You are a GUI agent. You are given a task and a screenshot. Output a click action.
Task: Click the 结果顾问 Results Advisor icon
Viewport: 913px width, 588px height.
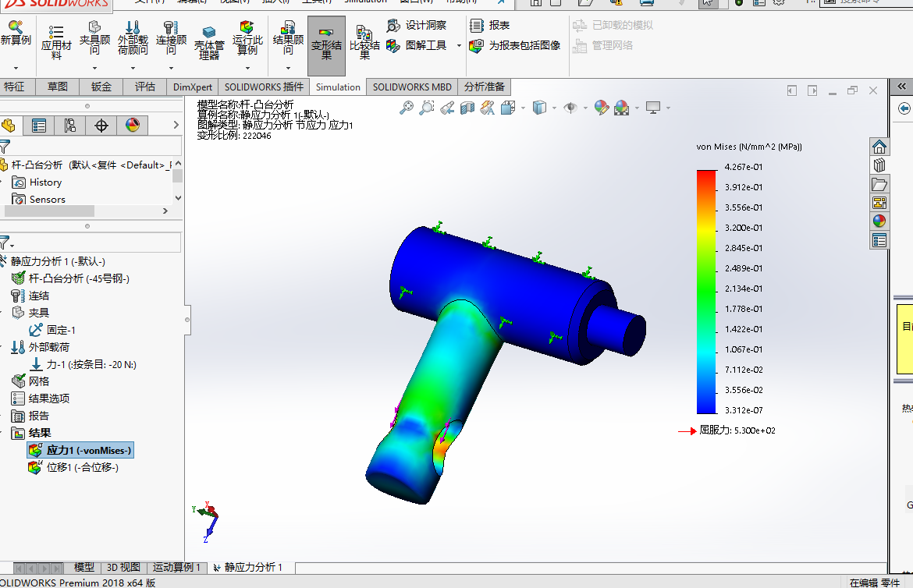coord(288,38)
